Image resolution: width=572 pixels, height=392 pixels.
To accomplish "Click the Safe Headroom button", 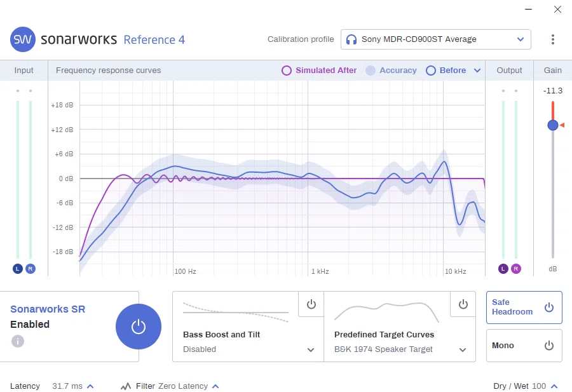I will [524, 308].
